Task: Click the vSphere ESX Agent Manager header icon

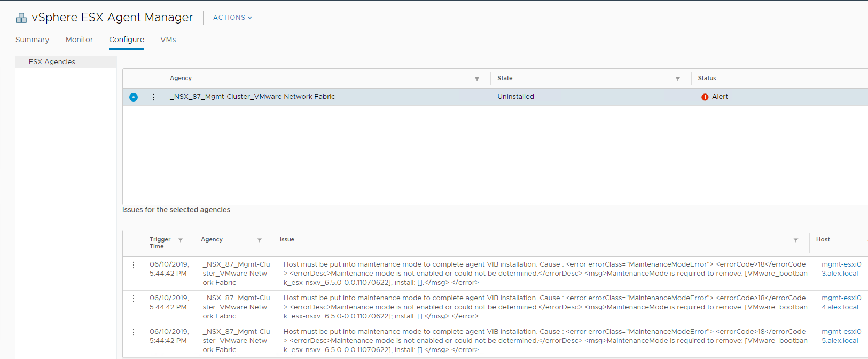Action: (x=21, y=18)
